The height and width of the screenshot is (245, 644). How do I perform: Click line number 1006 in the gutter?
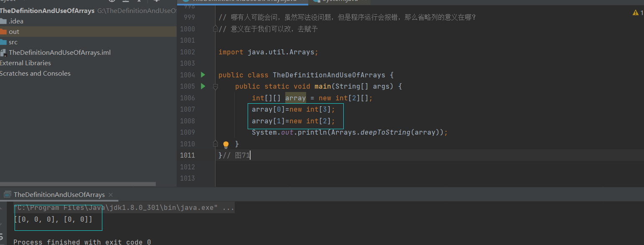(188, 98)
